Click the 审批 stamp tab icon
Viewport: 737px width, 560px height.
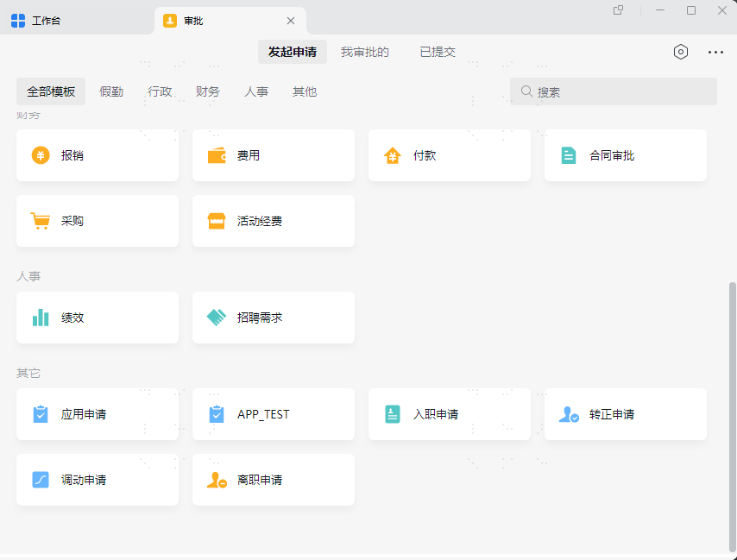170,21
